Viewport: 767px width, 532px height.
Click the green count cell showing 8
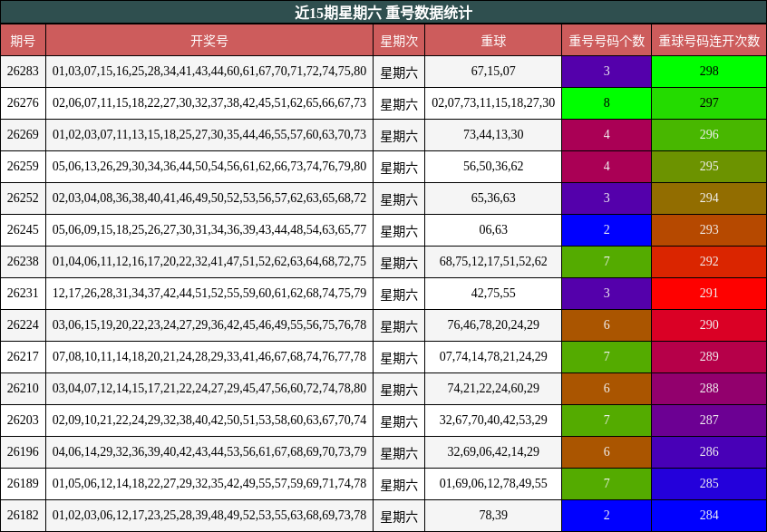click(607, 103)
